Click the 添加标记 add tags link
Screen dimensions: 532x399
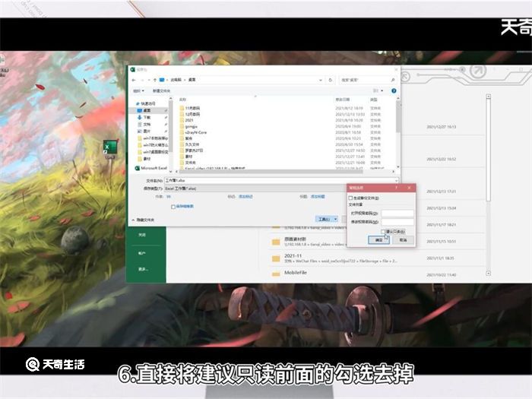point(245,196)
